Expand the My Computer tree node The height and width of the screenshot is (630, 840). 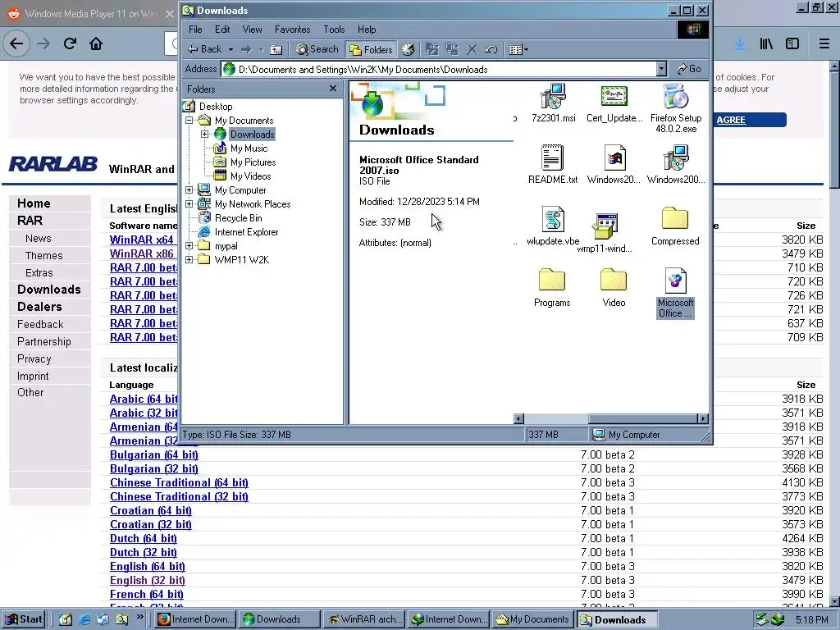coord(189,190)
